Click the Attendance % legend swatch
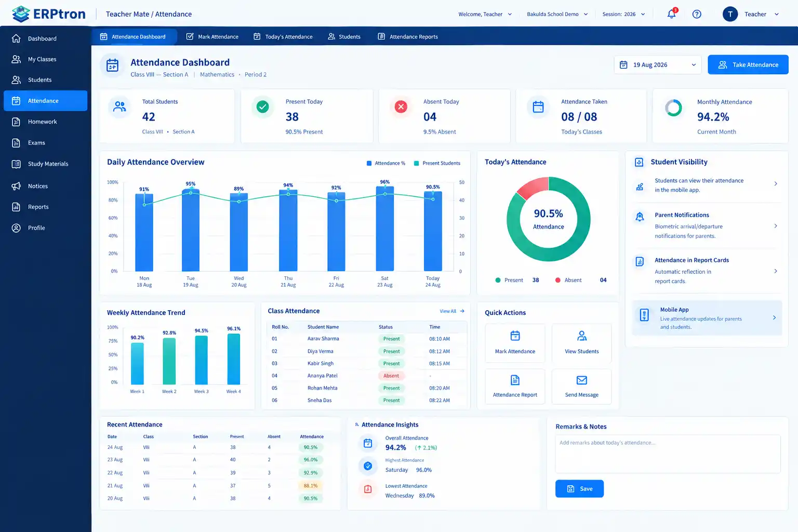 (x=369, y=163)
